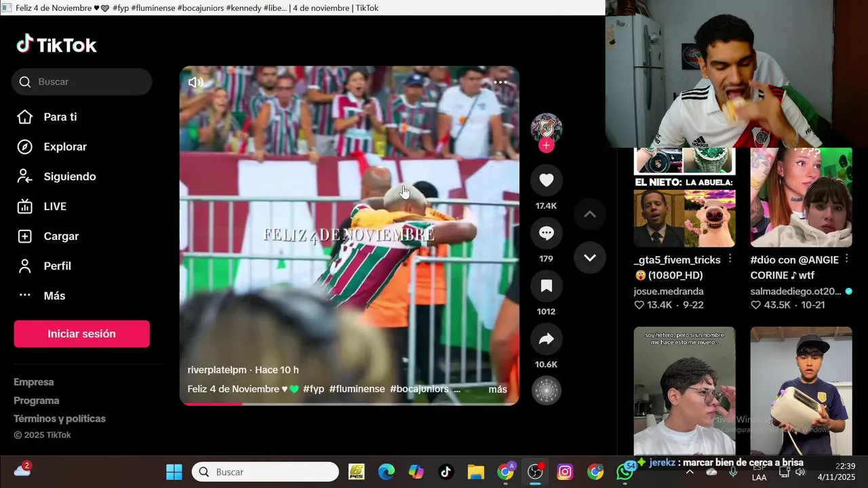Open the video three-dots options menu

[x=500, y=82]
